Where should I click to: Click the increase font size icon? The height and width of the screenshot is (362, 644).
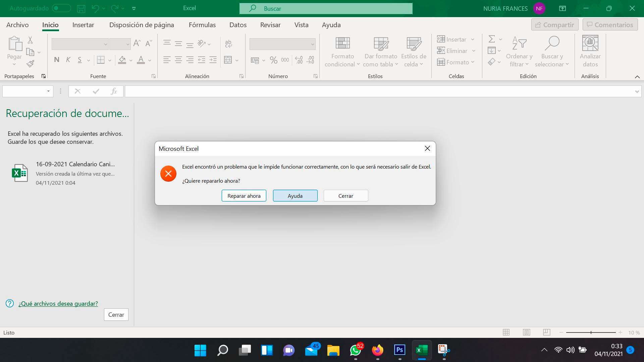[x=137, y=43]
